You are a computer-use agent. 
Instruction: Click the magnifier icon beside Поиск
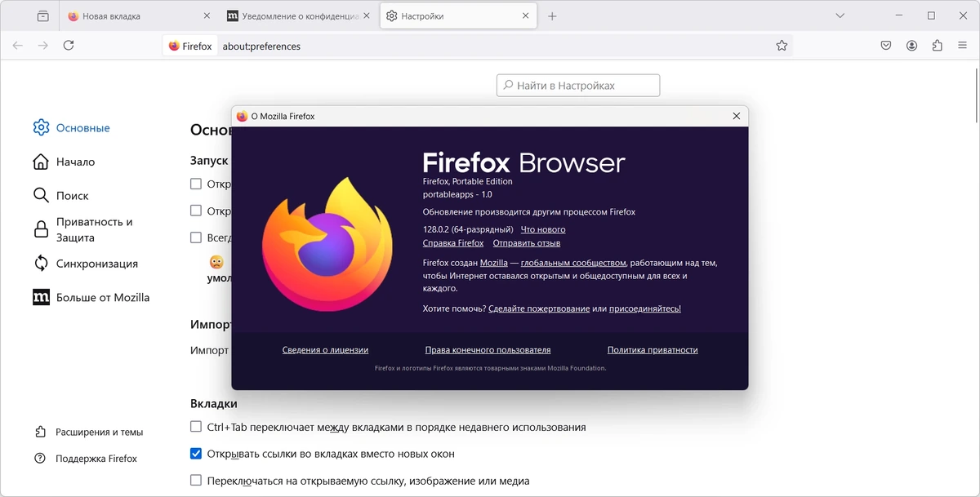[41, 195]
